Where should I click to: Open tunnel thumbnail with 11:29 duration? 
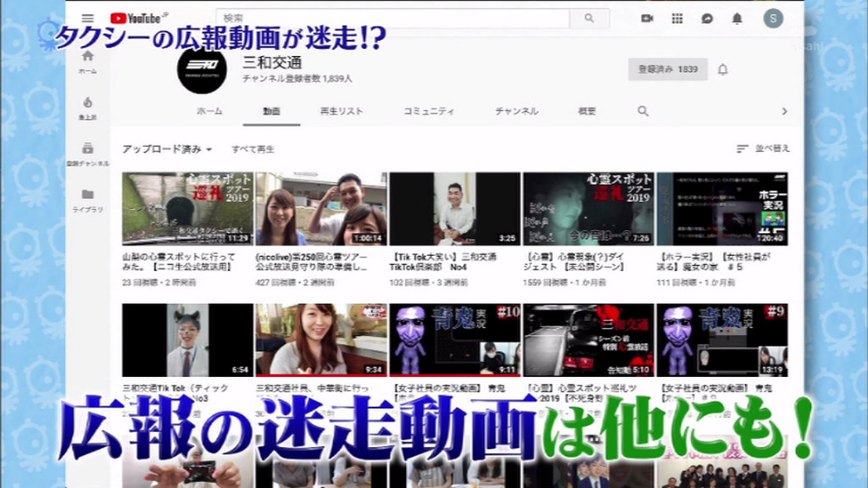(x=187, y=208)
